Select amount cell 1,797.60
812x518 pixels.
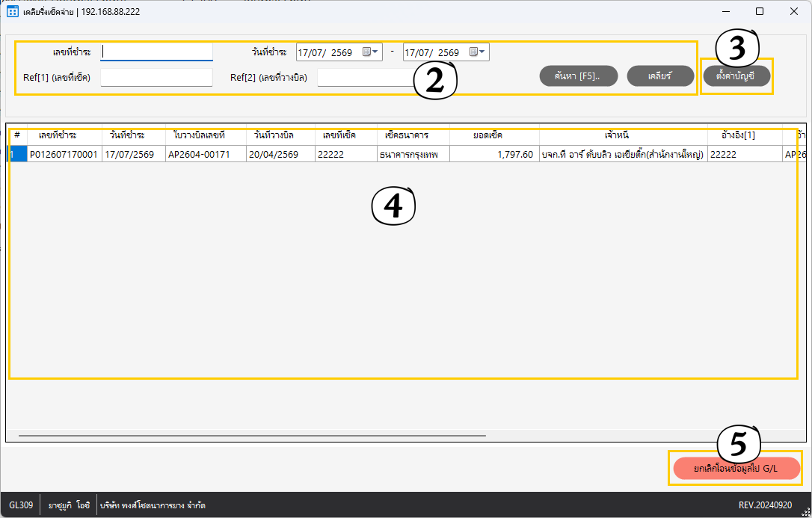tap(494, 154)
